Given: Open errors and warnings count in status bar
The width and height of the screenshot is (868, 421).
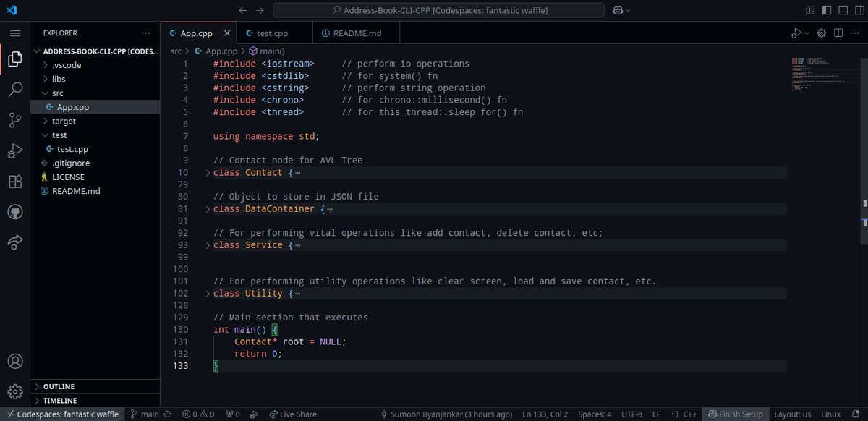Looking at the screenshot, I should tap(198, 414).
